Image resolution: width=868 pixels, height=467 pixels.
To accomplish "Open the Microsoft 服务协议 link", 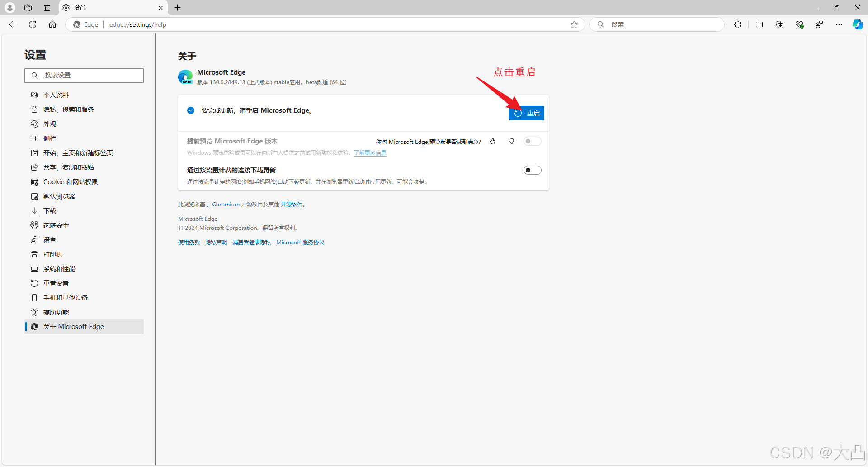I will click(x=300, y=243).
